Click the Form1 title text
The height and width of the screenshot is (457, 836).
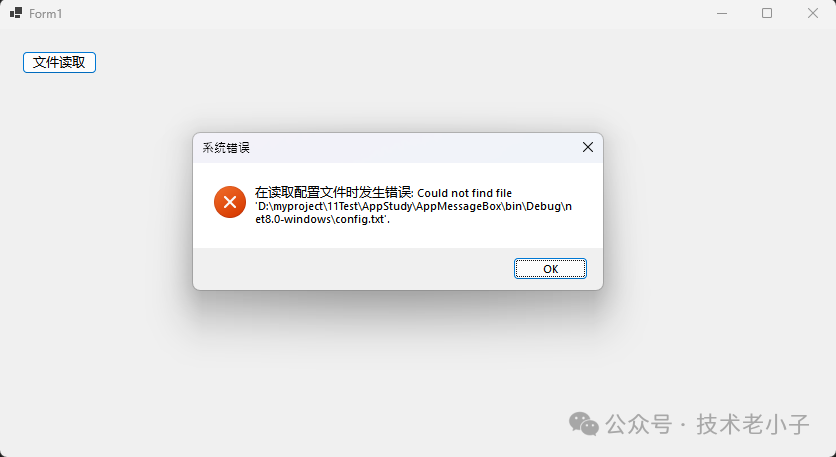coord(46,14)
